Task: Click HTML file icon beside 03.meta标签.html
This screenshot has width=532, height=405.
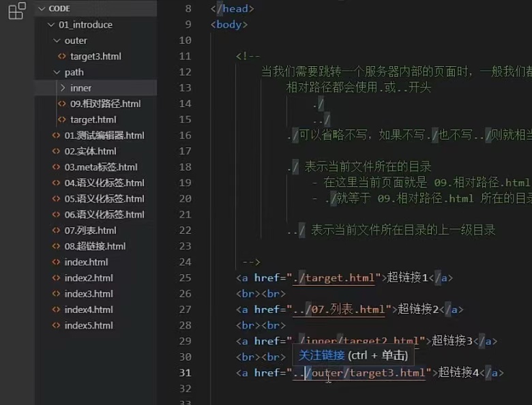Action: (x=56, y=167)
